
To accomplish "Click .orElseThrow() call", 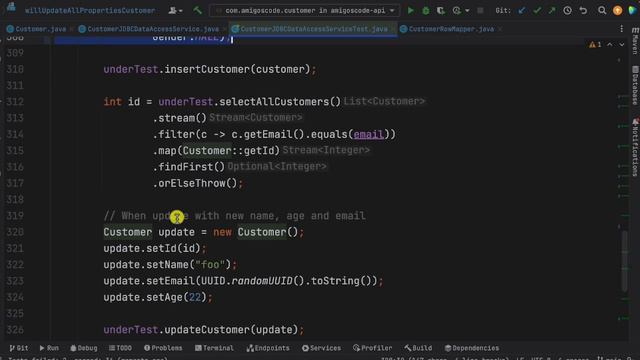I will point(195,183).
